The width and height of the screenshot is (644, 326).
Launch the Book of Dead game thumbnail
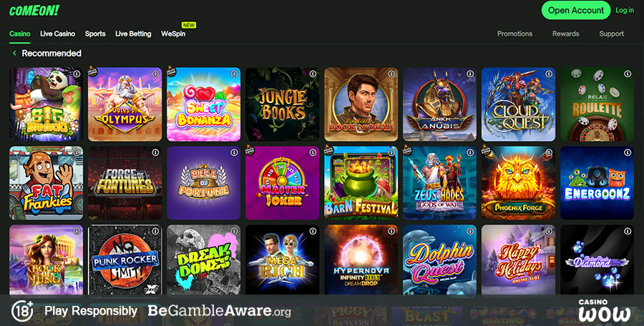coord(361,104)
